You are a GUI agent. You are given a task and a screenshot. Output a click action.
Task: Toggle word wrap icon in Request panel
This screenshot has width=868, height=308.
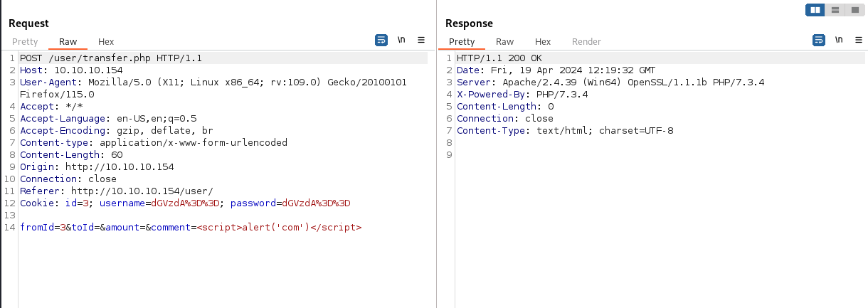[x=381, y=41]
